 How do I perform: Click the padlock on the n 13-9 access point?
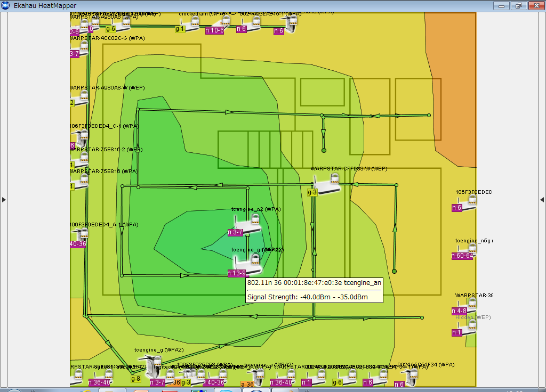coord(255,259)
